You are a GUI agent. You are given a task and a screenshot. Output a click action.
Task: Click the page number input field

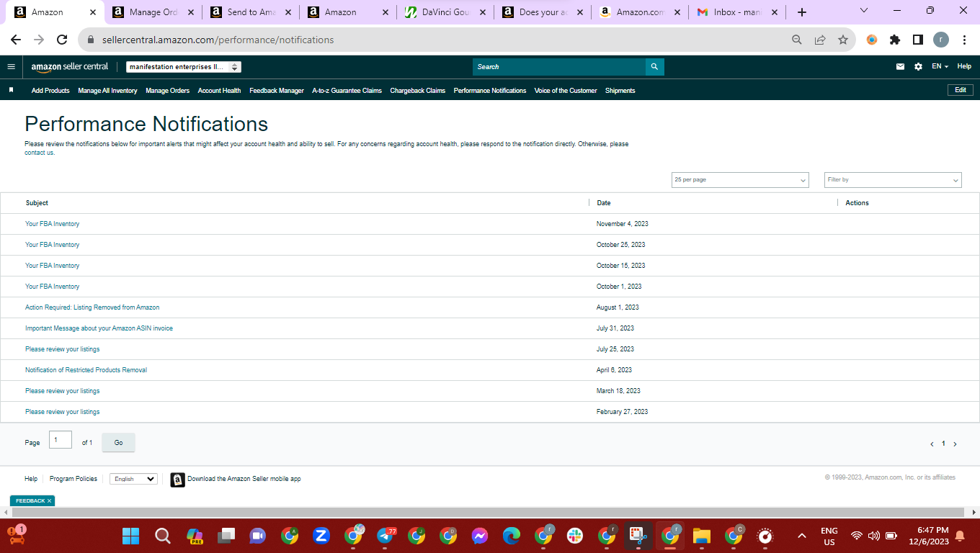(x=61, y=440)
